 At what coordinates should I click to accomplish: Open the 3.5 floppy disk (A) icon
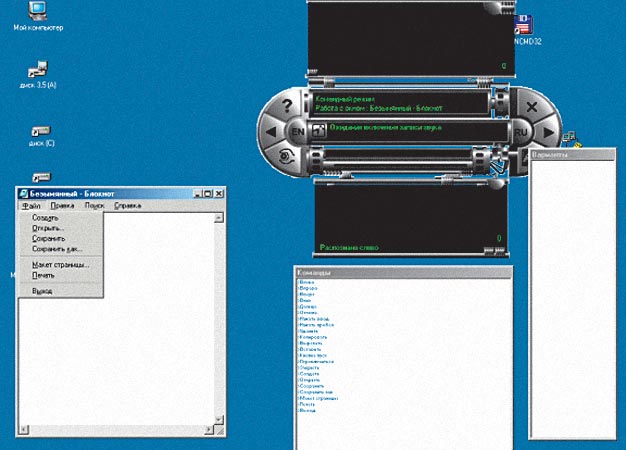click(37, 71)
